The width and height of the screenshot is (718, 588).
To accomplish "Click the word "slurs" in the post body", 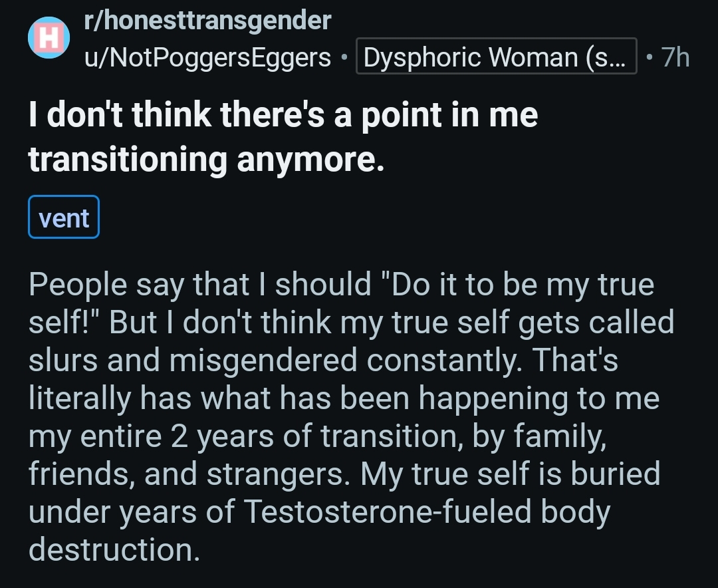I will coord(63,361).
